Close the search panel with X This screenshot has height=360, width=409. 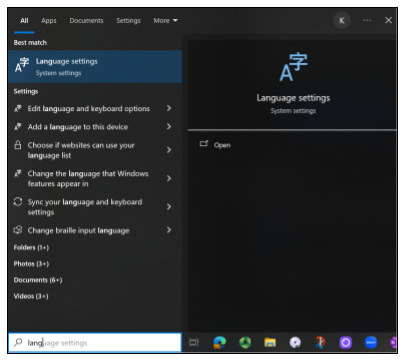[x=388, y=20]
